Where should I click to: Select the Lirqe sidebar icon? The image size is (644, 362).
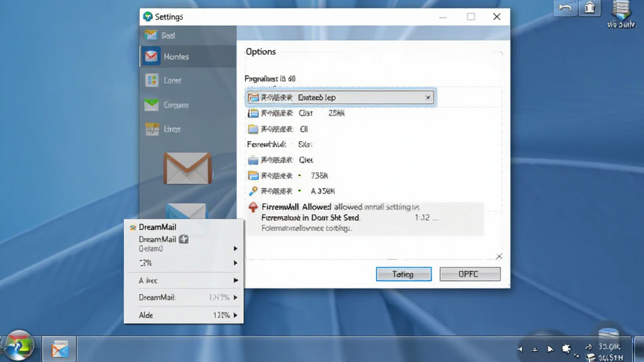coord(152,129)
